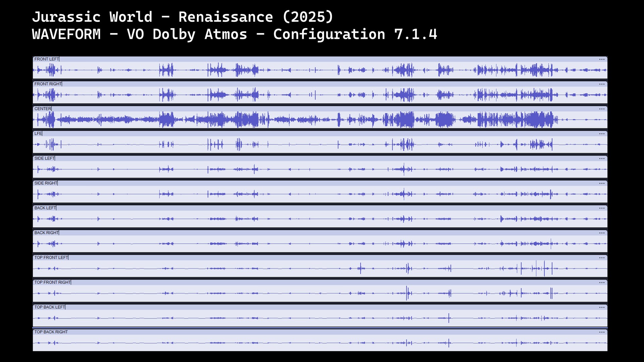This screenshot has width=644, height=362.
Task: Open the TOP BACK LEFT track three-dot menu
Action: tap(602, 307)
